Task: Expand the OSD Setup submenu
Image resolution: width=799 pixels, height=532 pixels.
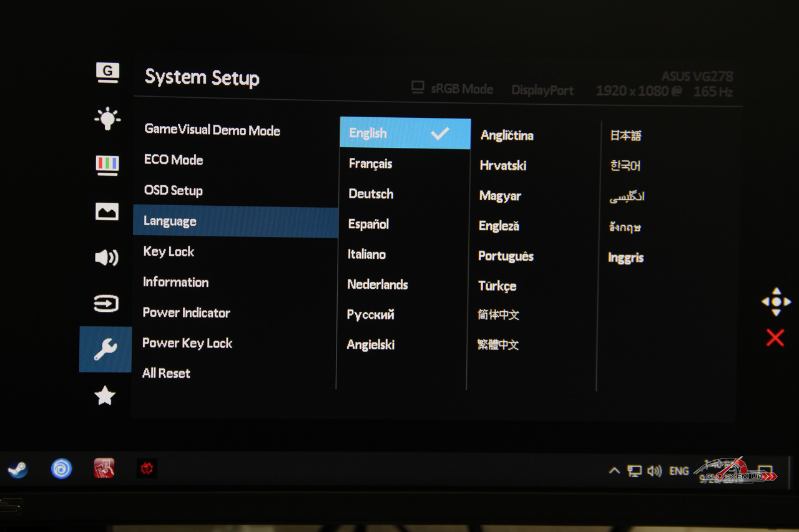Action: [174, 191]
